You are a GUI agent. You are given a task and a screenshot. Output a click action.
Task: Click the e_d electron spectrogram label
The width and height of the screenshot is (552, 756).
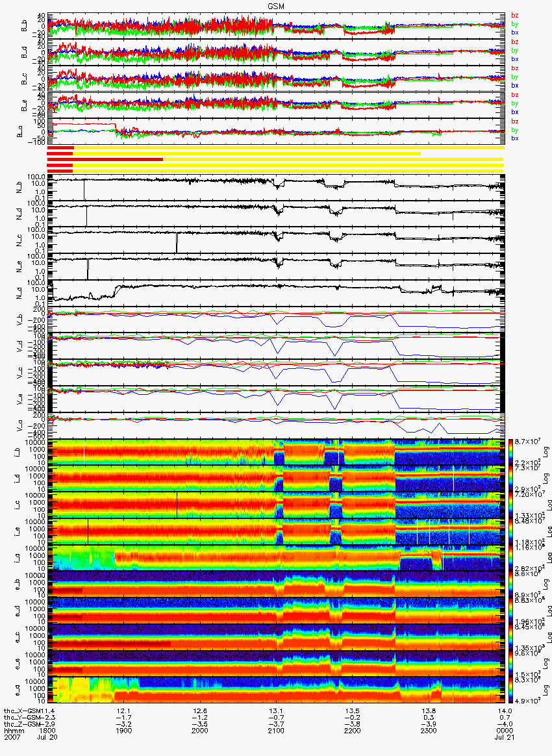coord(18,611)
